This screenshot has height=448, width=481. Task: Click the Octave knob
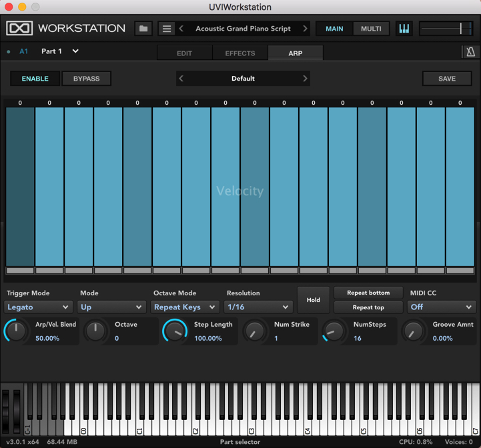(95, 331)
